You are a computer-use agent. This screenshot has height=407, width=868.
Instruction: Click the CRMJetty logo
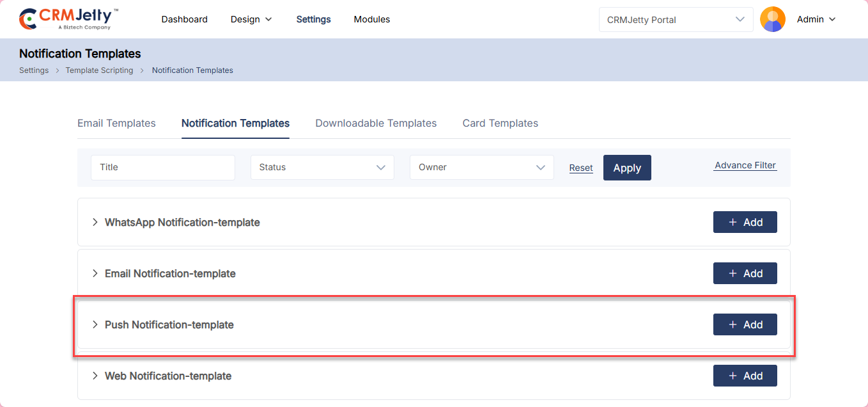tap(68, 19)
